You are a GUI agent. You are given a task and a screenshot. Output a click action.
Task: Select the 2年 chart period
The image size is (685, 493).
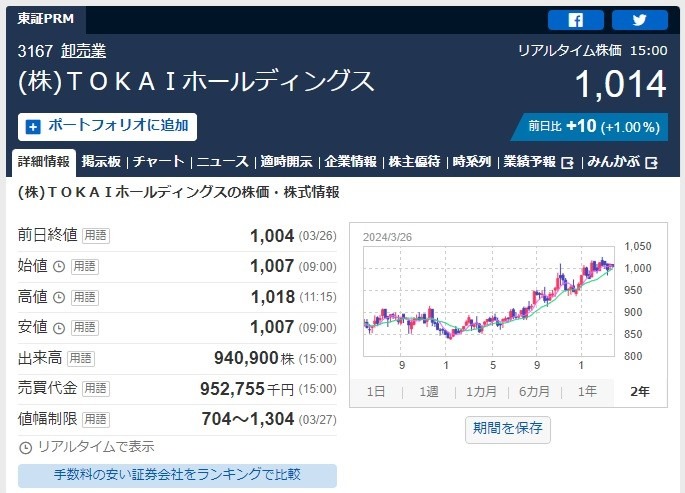pos(640,391)
